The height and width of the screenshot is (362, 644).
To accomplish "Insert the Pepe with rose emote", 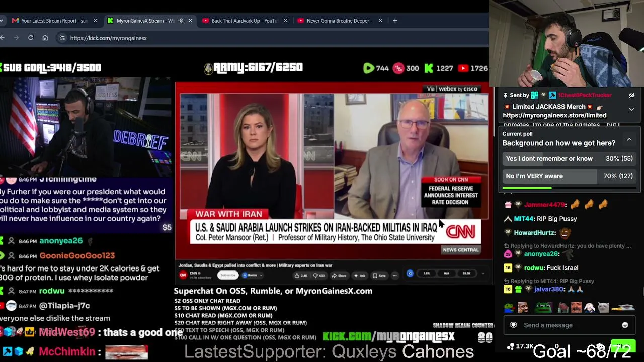I will point(510,307).
